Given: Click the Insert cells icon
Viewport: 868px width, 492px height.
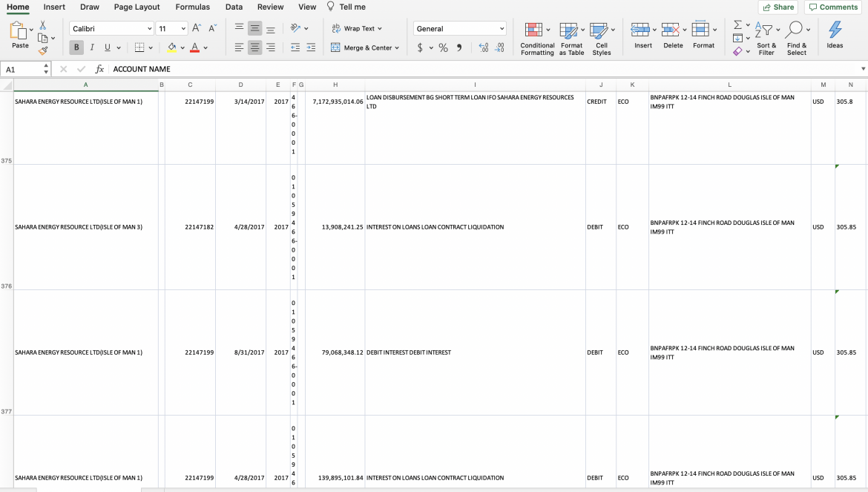Looking at the screenshot, I should tap(640, 30).
